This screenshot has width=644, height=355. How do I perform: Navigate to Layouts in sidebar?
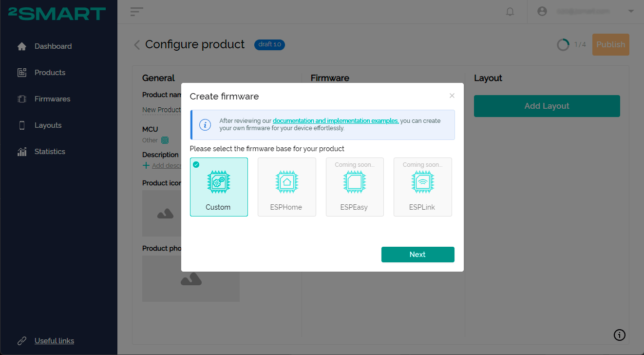pyautogui.click(x=48, y=125)
